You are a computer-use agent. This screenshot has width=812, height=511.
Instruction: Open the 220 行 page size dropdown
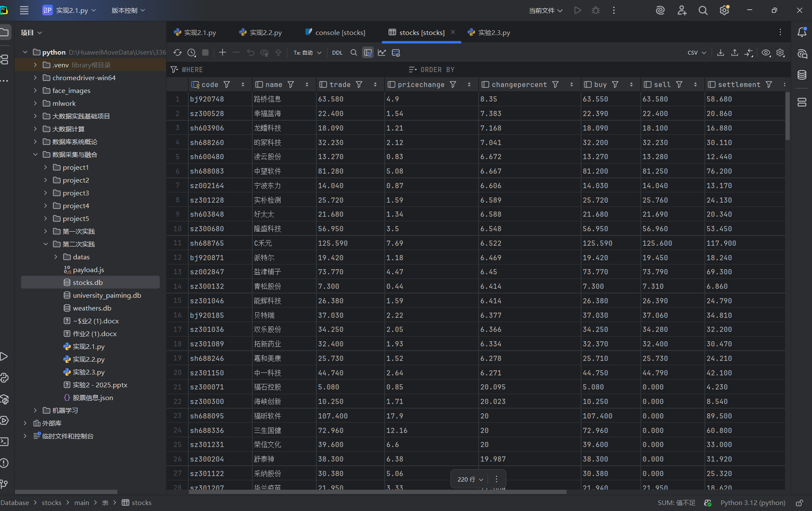point(470,479)
